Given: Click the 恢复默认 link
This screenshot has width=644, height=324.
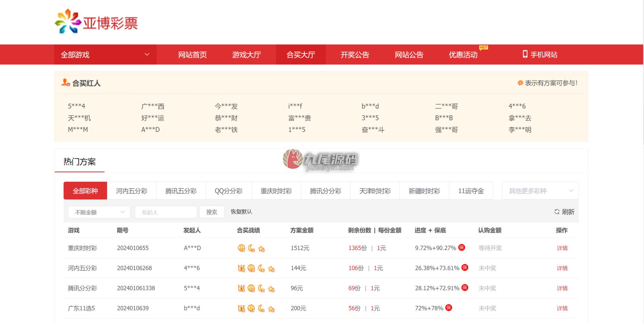Looking at the screenshot, I should point(241,212).
